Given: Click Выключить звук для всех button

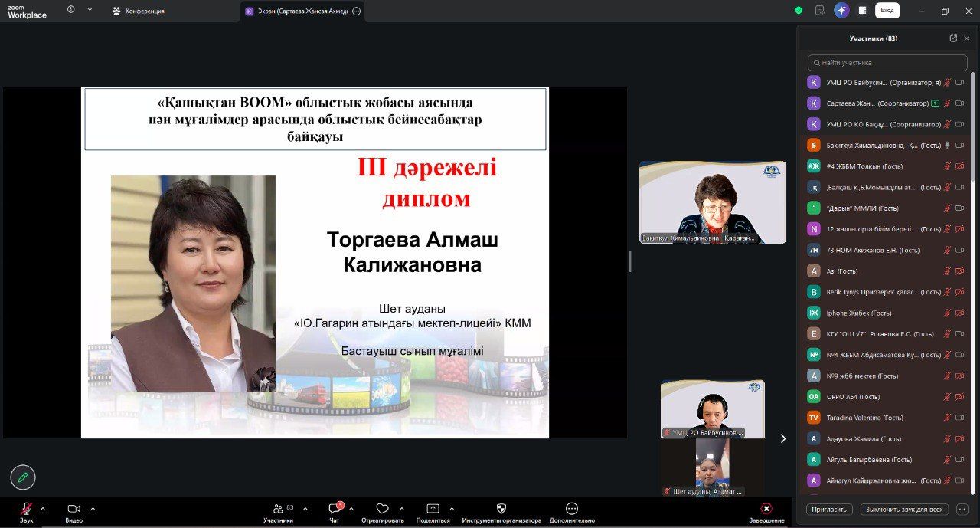Looking at the screenshot, I should tap(904, 510).
